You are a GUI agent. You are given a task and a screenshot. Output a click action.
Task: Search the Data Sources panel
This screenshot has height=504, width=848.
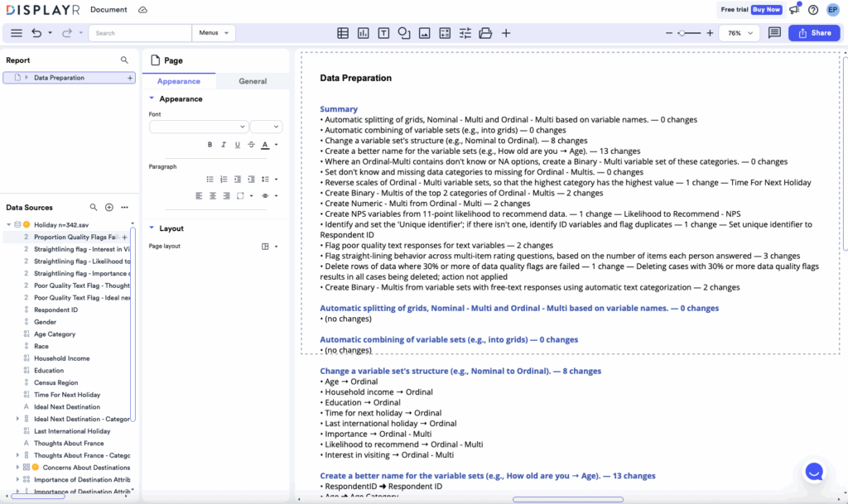pos(94,208)
